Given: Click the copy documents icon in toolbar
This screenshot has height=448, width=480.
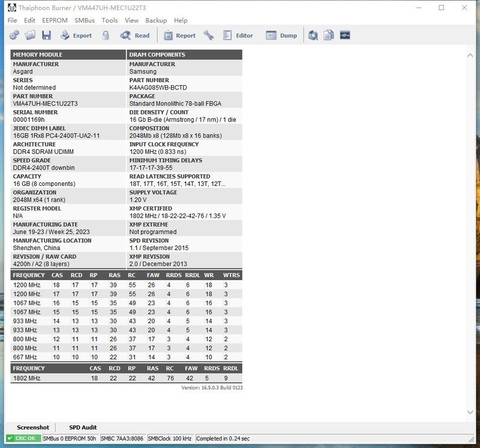Looking at the screenshot, I should click(329, 35).
